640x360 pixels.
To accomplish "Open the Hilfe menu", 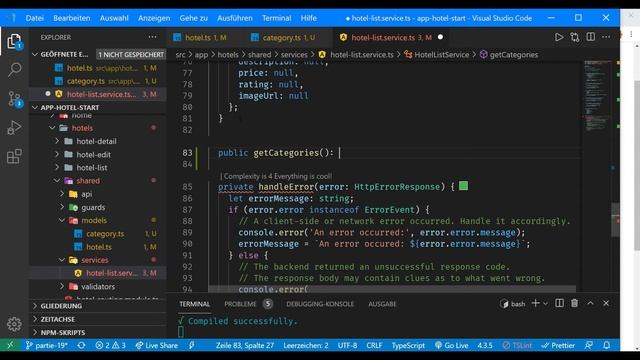I will pyautogui.click(x=309, y=18).
